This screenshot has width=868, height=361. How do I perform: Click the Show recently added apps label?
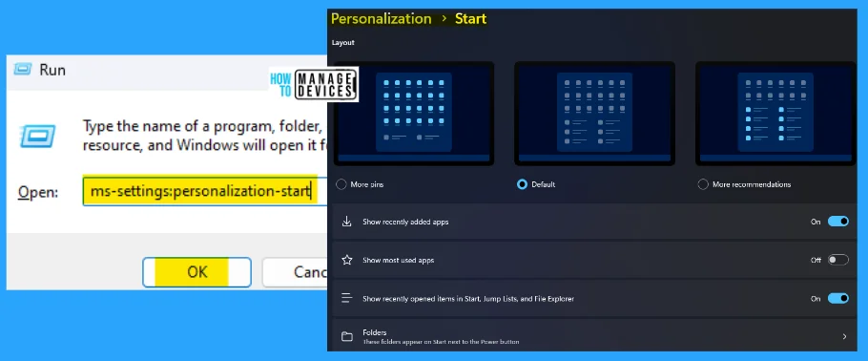(x=405, y=222)
